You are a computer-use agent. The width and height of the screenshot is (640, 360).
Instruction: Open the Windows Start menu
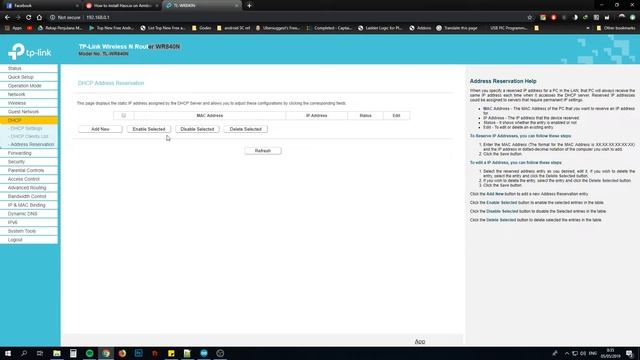click(8, 353)
